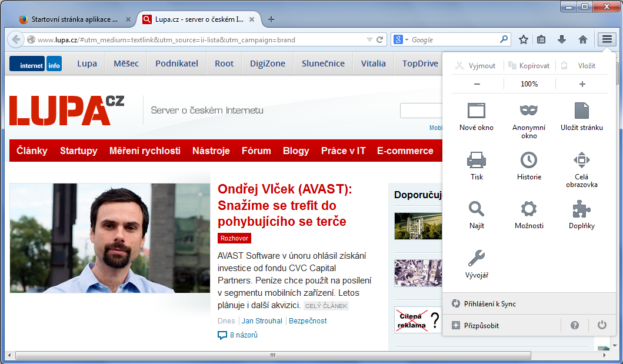Viewport: 623px width, 364px height.
Task: Open the hamburger menu button
Action: point(607,39)
